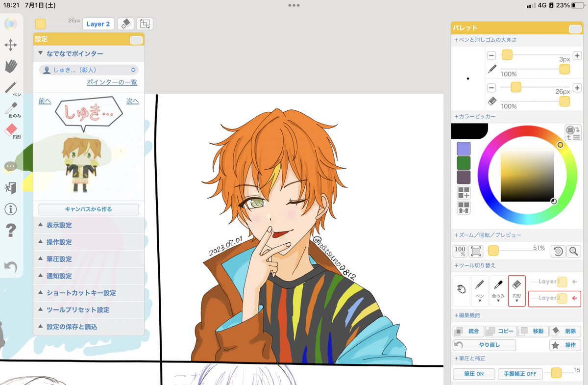Collapse the なでなでポインター section

click(x=89, y=53)
